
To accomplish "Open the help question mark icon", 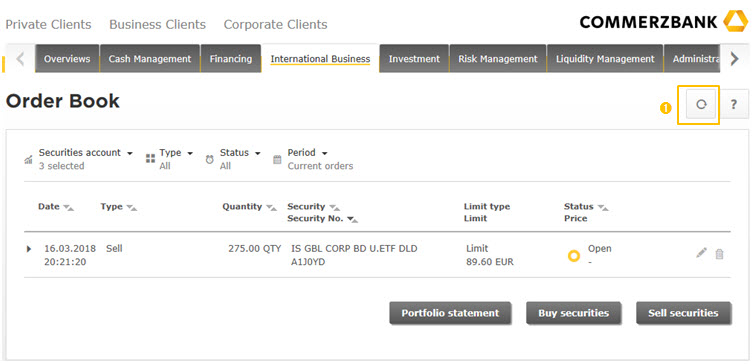I will point(733,105).
